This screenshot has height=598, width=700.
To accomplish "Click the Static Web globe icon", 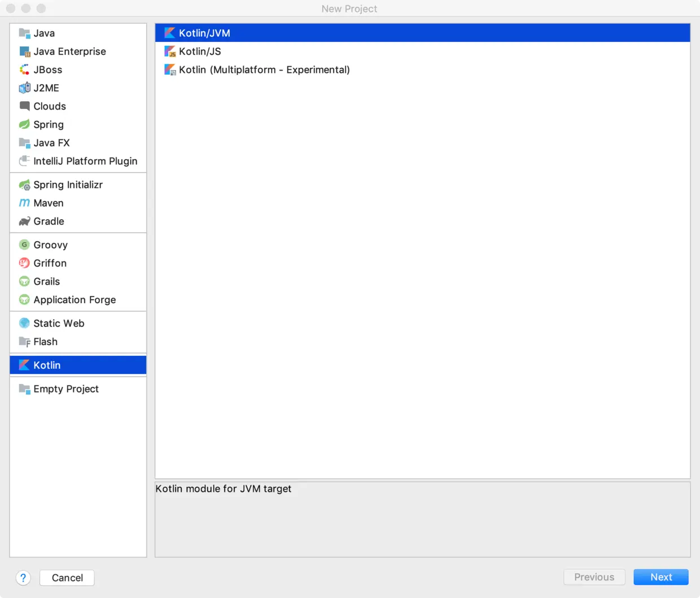I will [24, 323].
